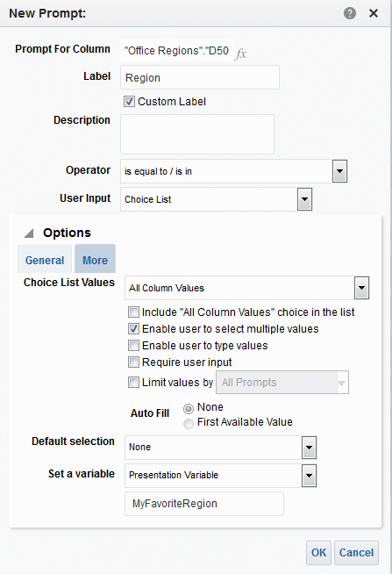Click the MyFavoriteRegion variable name field

(x=204, y=504)
